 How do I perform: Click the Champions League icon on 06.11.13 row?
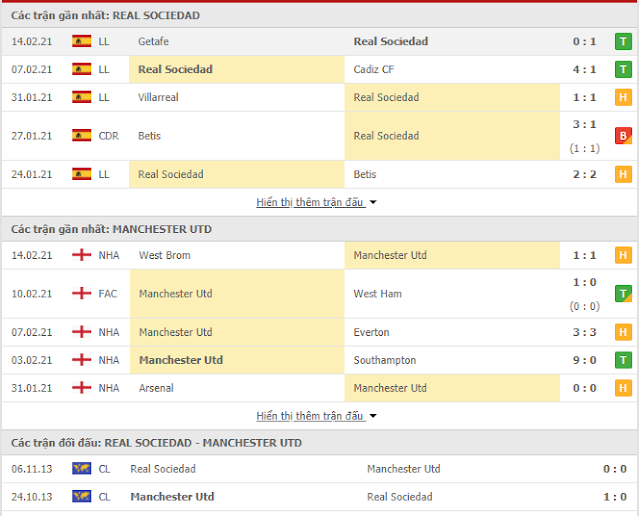tap(82, 469)
